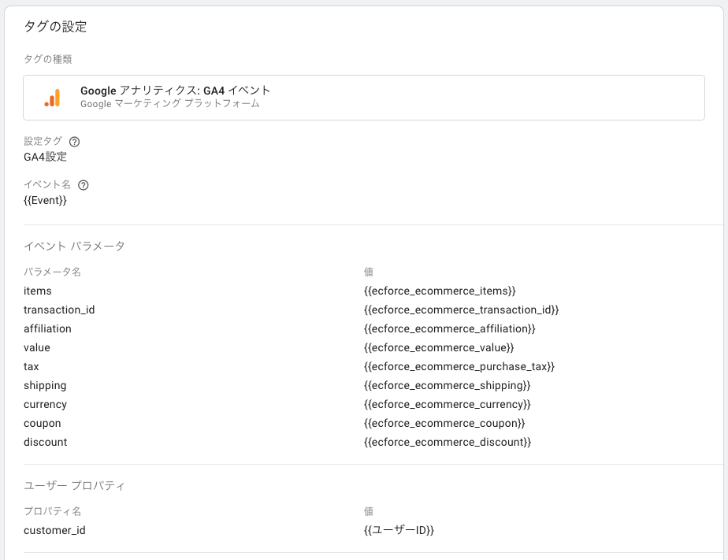728x560 pixels.
Task: Click the {{ecforce_ecommerce_coupon}} value
Action: pyautogui.click(x=444, y=423)
